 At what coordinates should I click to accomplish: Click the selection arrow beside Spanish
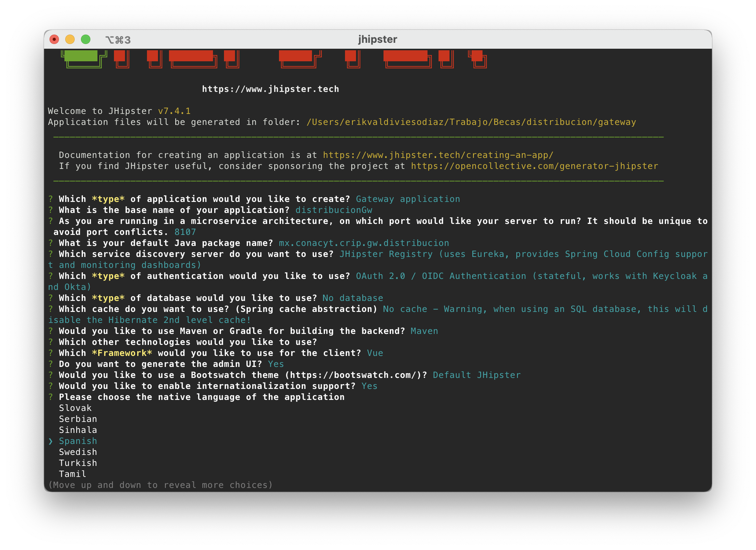coord(51,441)
